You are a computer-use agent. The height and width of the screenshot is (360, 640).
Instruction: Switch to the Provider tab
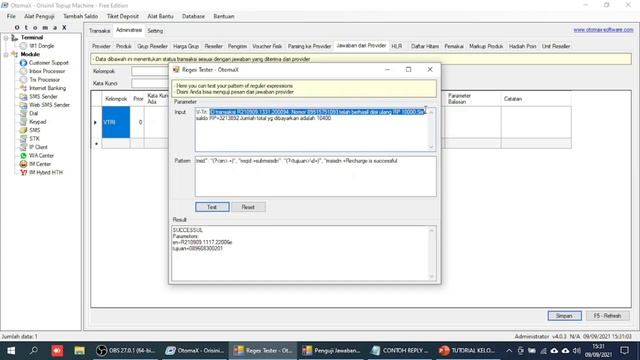click(x=101, y=46)
